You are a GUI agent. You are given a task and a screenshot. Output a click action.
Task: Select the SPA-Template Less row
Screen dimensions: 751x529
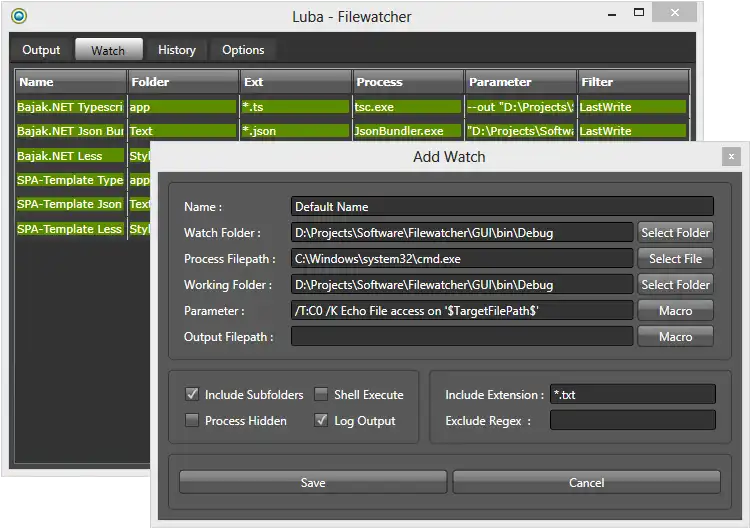tap(70, 229)
